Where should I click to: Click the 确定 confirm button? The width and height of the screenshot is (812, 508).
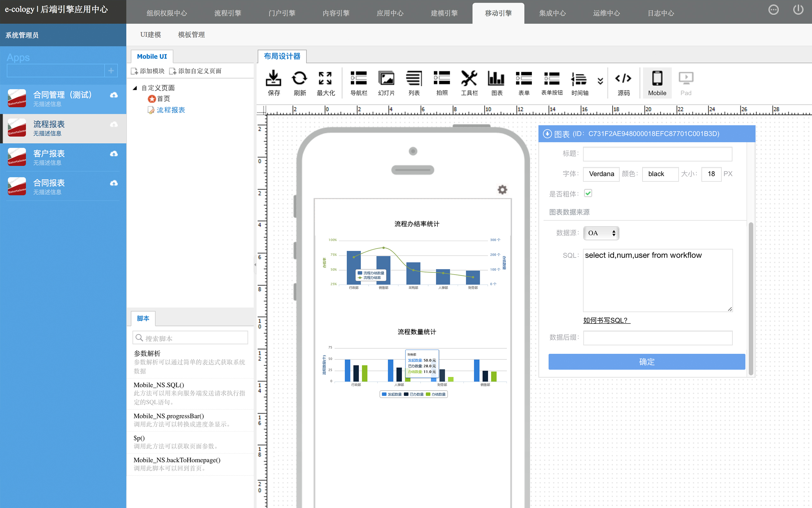[x=646, y=362]
